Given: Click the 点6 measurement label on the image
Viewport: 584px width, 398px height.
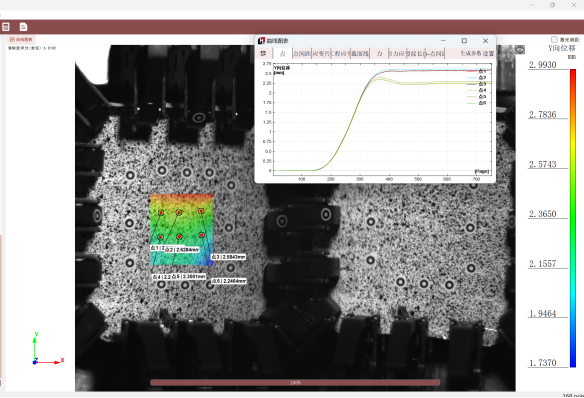Looking at the screenshot, I should [x=229, y=281].
